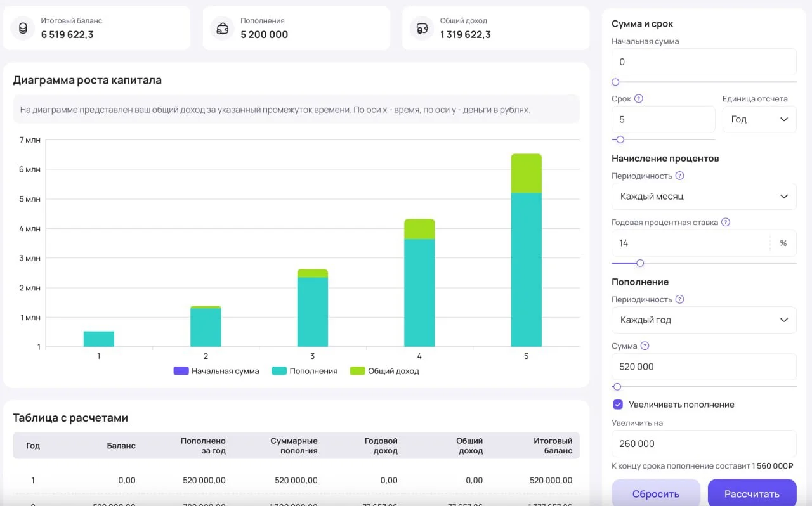Click the Начальная сумма slider handle
This screenshot has width=812, height=506.
point(615,82)
